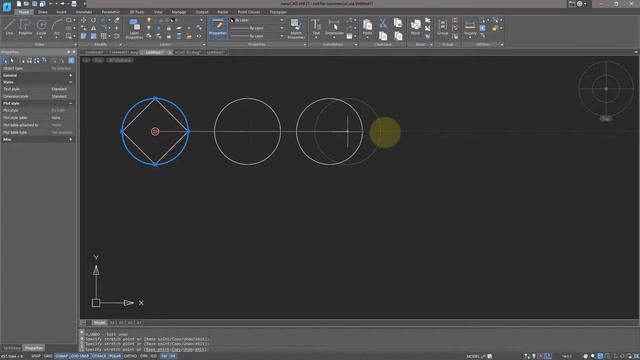
Task: Expand the General section in Properties
Action: tap(71, 76)
